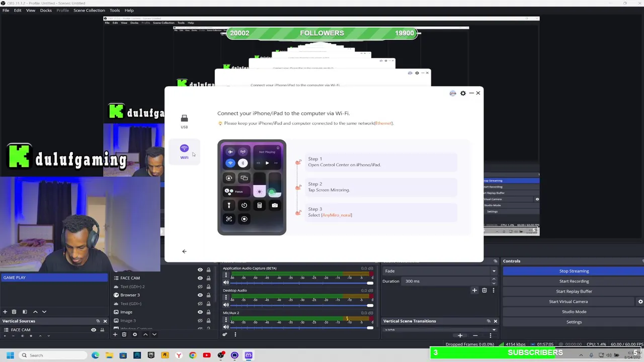This screenshot has height=362, width=644.
Task: Open the Tools menu
Action: [115, 10]
